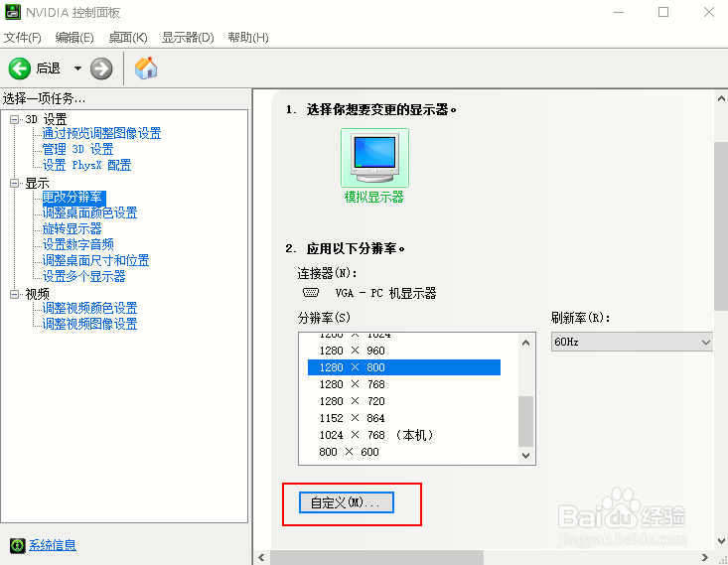Open the 文件(F) menu
The width and height of the screenshot is (728, 565).
tap(22, 38)
